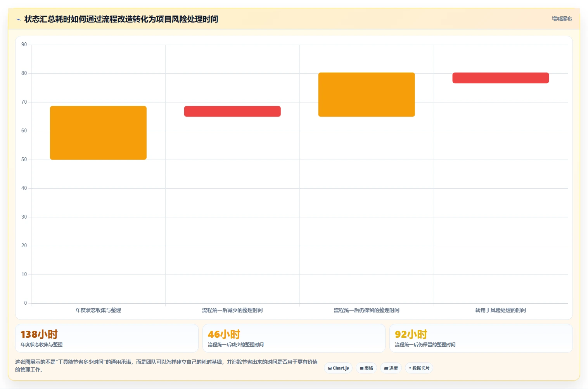Click the footnote paragraph starting 这张图展示的不是
The image size is (588, 389).
[x=166, y=366]
